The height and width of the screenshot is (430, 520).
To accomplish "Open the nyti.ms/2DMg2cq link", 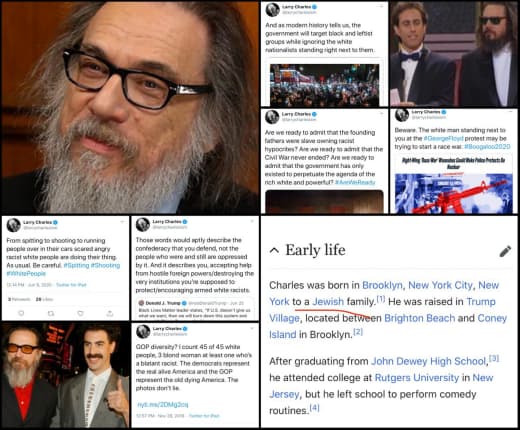I will pyautogui.click(x=163, y=404).
